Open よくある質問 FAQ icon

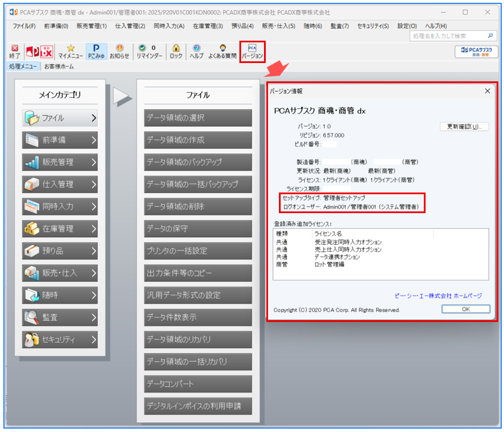[x=222, y=52]
